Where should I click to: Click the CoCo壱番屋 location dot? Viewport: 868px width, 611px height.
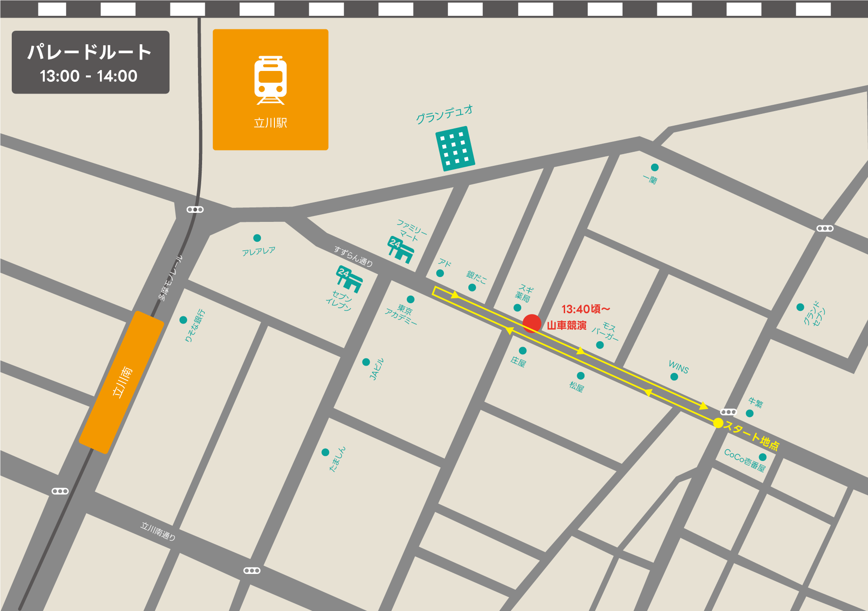point(763,457)
